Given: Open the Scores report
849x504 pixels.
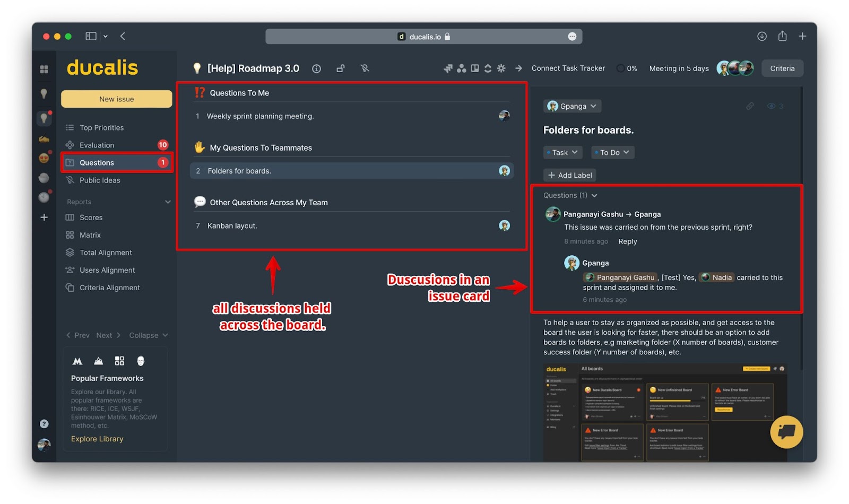Looking at the screenshot, I should (91, 218).
